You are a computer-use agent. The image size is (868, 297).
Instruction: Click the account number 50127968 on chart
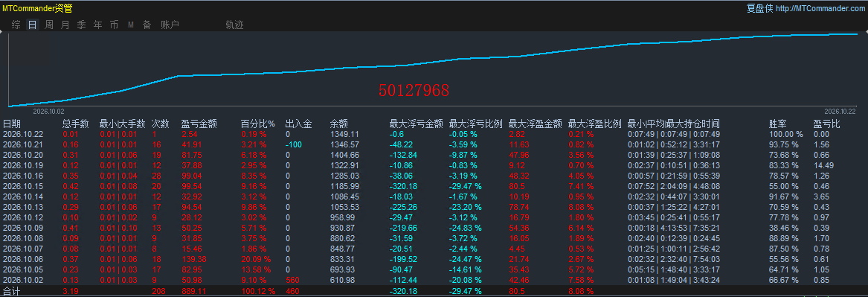click(414, 90)
